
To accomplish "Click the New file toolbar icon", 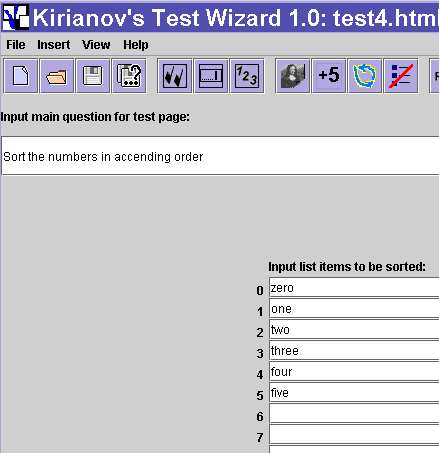I will [x=20, y=76].
